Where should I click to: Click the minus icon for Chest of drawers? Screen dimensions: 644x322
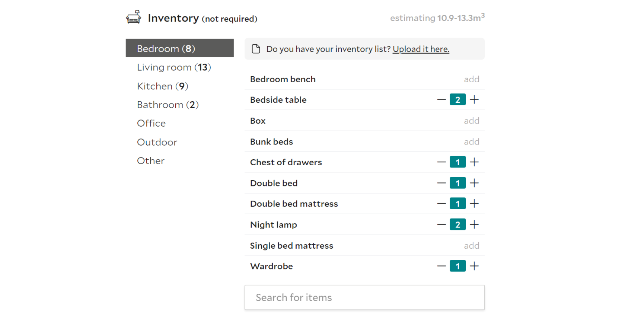click(x=441, y=162)
